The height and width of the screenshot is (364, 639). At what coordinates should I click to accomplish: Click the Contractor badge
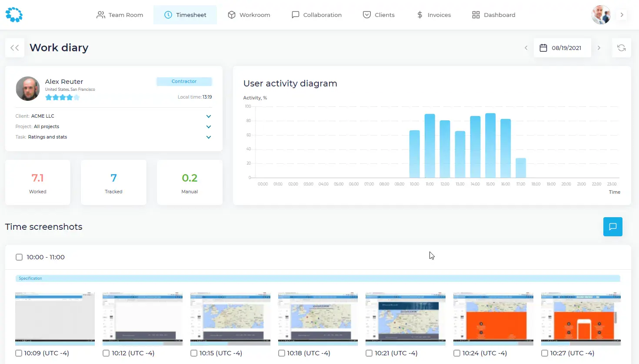tap(184, 82)
